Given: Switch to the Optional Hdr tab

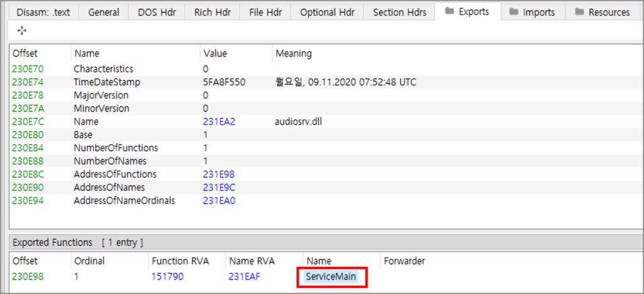Looking at the screenshot, I should pos(326,12).
